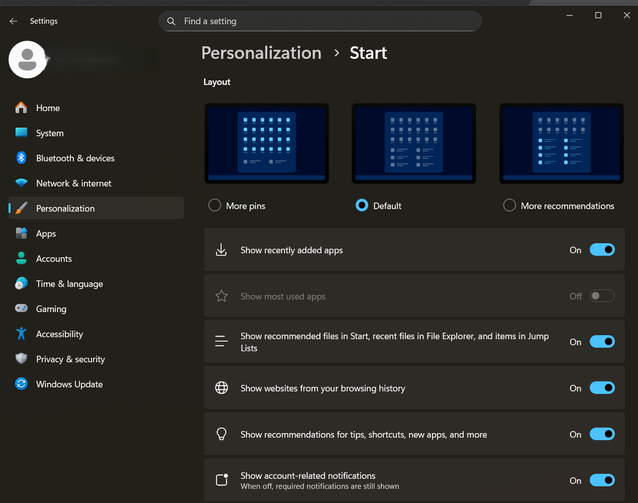Click the Find a setting search box
This screenshot has height=503, width=638.
tap(320, 21)
